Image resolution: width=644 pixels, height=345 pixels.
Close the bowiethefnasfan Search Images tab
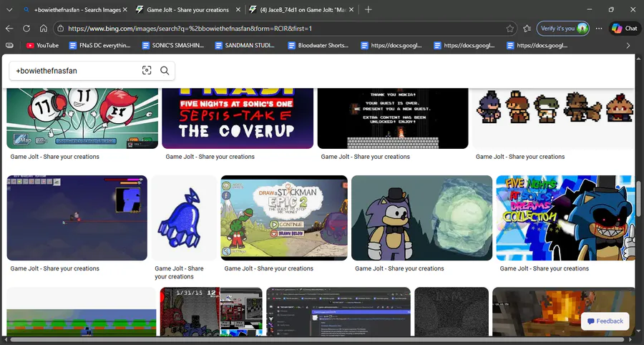[125, 9]
